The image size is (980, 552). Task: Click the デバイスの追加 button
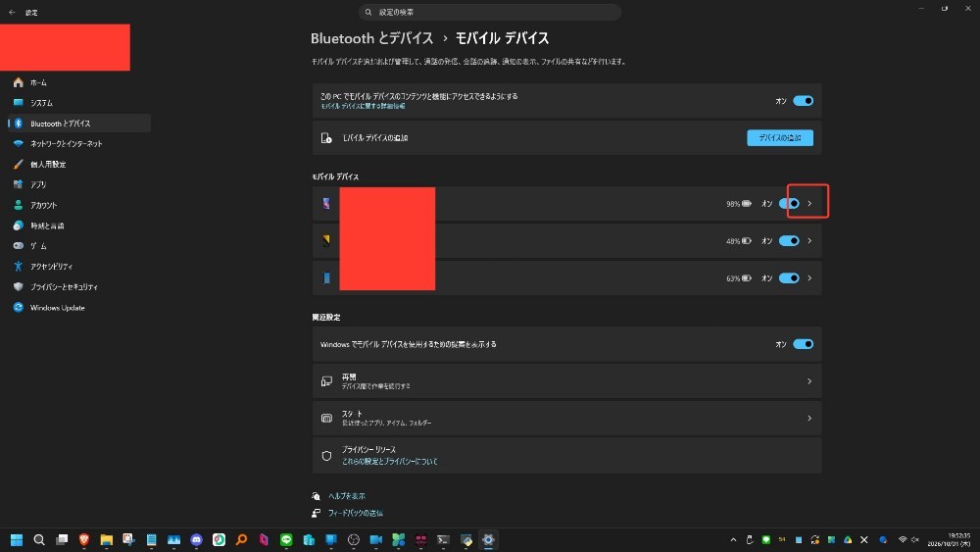click(780, 137)
